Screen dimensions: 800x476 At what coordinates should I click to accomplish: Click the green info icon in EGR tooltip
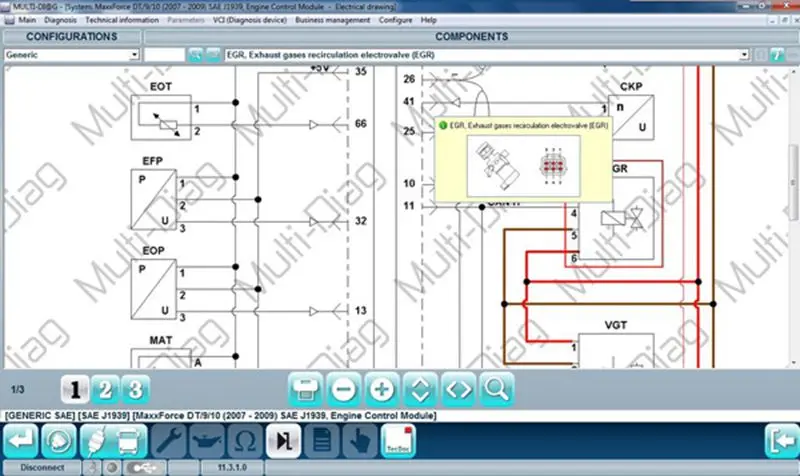(x=443, y=125)
